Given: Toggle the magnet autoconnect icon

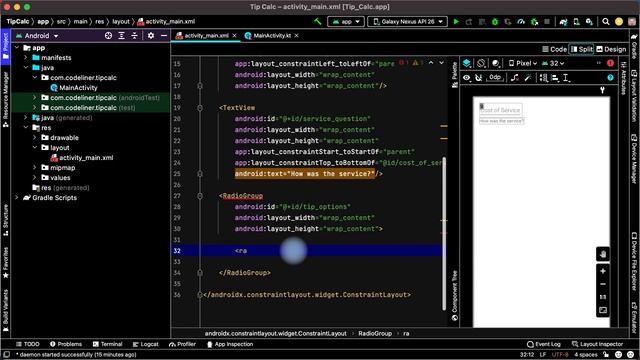Looking at the screenshot, I should click(478, 78).
